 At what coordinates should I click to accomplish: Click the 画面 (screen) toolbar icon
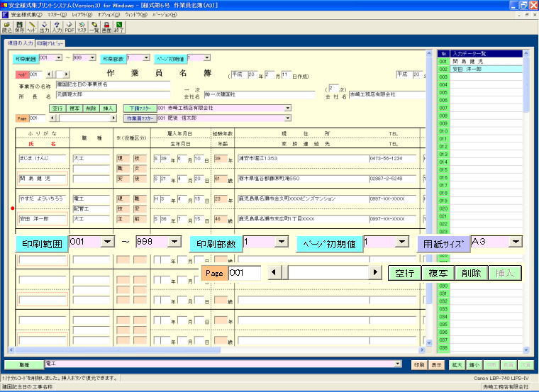[x=106, y=27]
